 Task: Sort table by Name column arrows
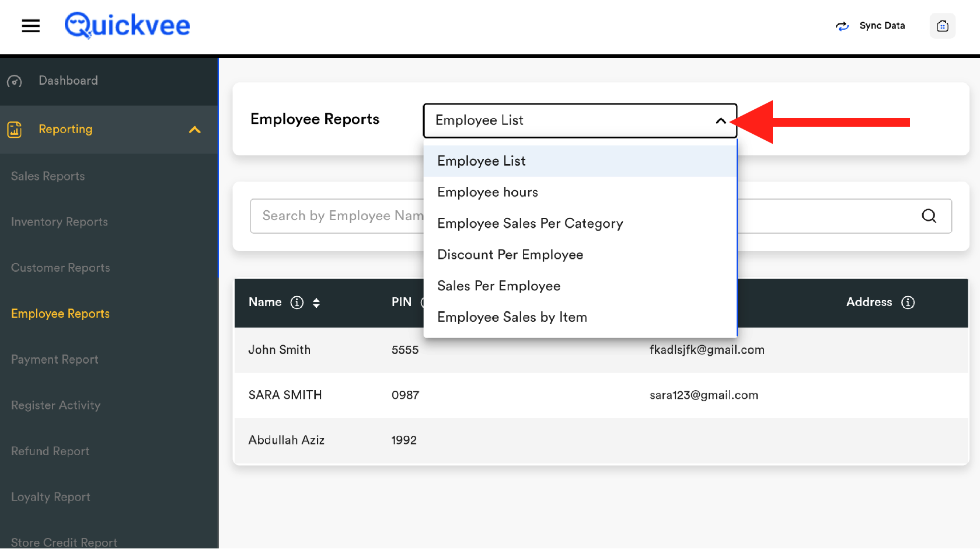click(316, 303)
